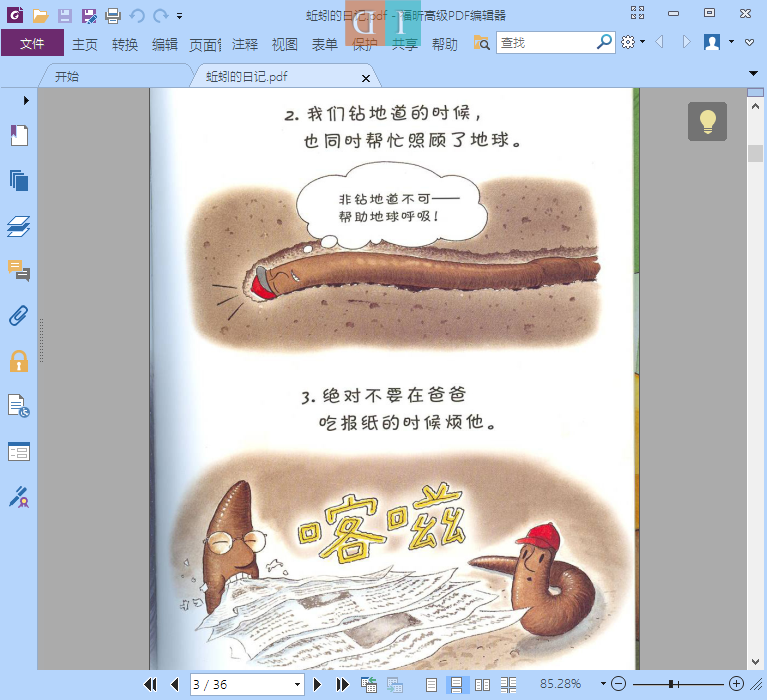
Task: Open the document destinations panel icon
Action: 19,406
